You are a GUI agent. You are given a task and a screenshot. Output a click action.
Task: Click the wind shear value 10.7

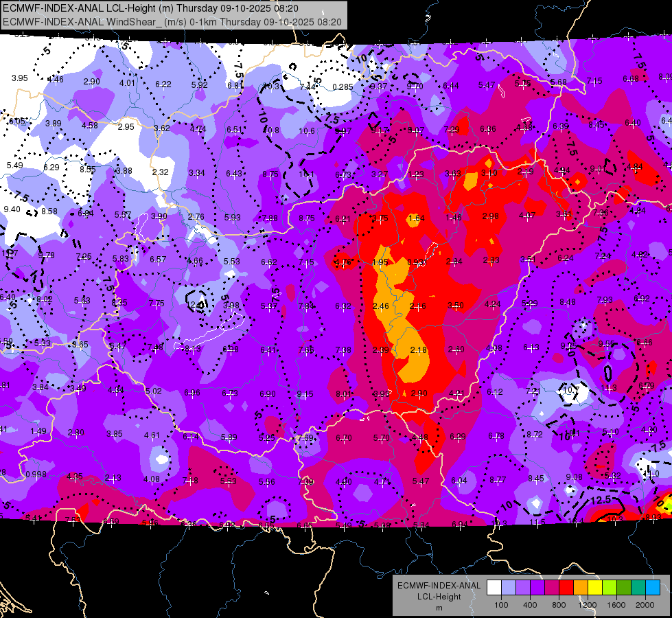coord(571,390)
